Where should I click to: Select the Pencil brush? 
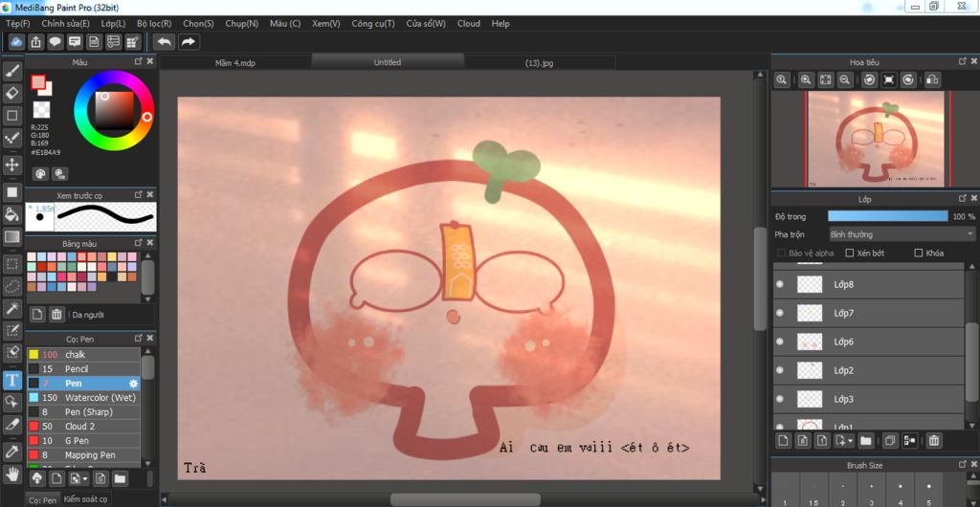84,369
